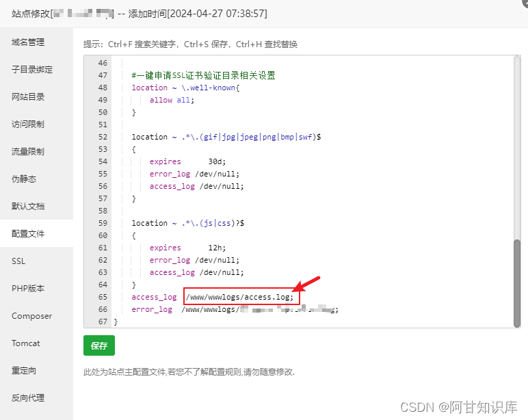
Task: Click line number 67 in the gutter
Action: tap(103, 321)
